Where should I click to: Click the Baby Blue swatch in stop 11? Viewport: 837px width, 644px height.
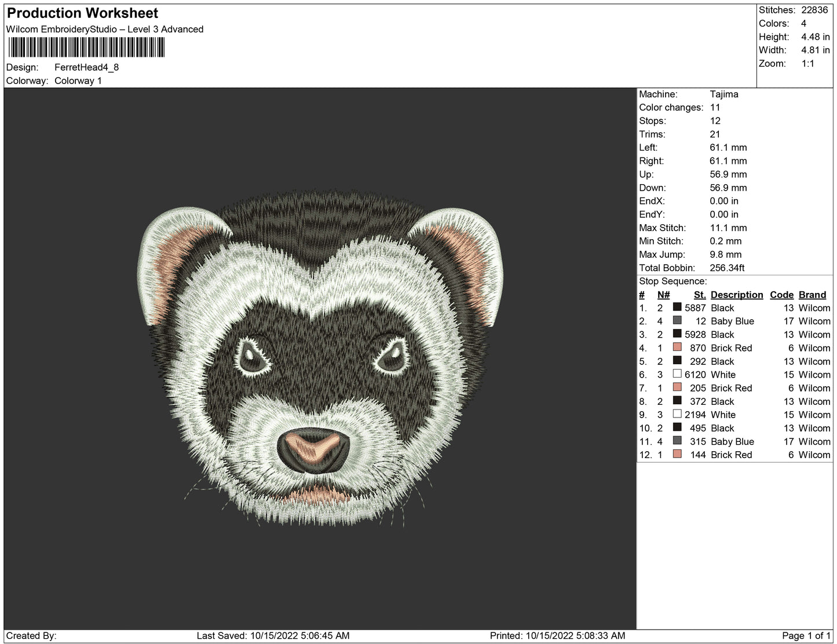tap(677, 441)
